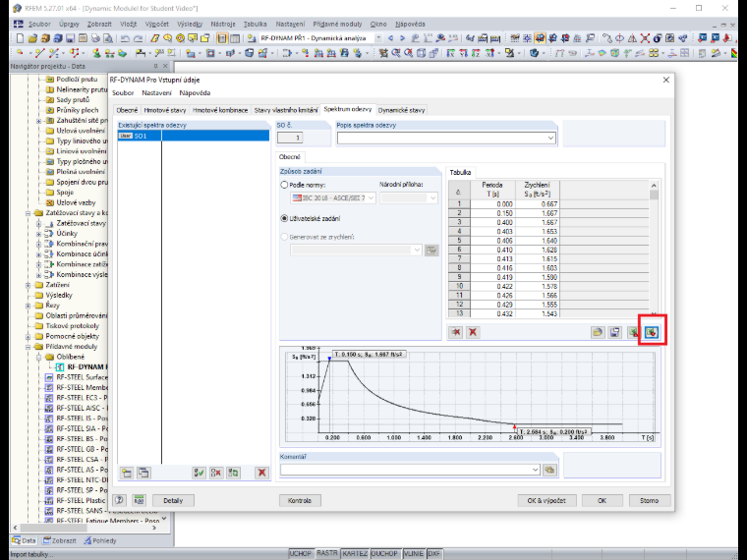Click the save icon in main toolbar

pyautogui.click(x=70, y=38)
